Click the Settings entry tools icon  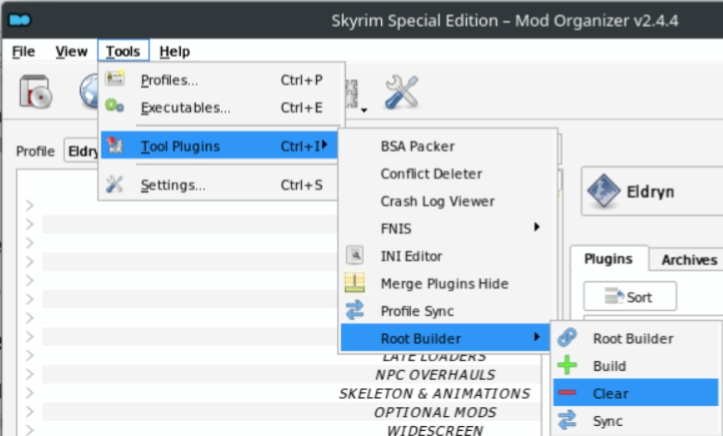click(x=114, y=184)
